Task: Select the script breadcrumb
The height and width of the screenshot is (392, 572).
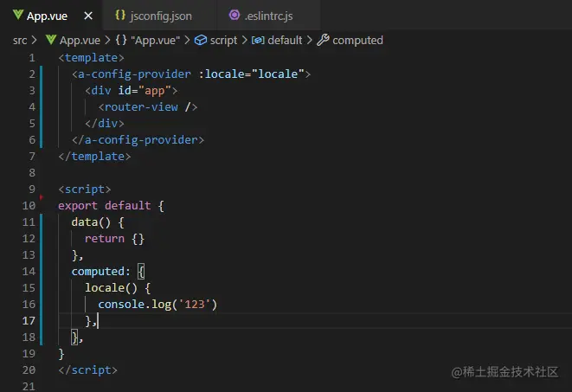Action: [223, 40]
